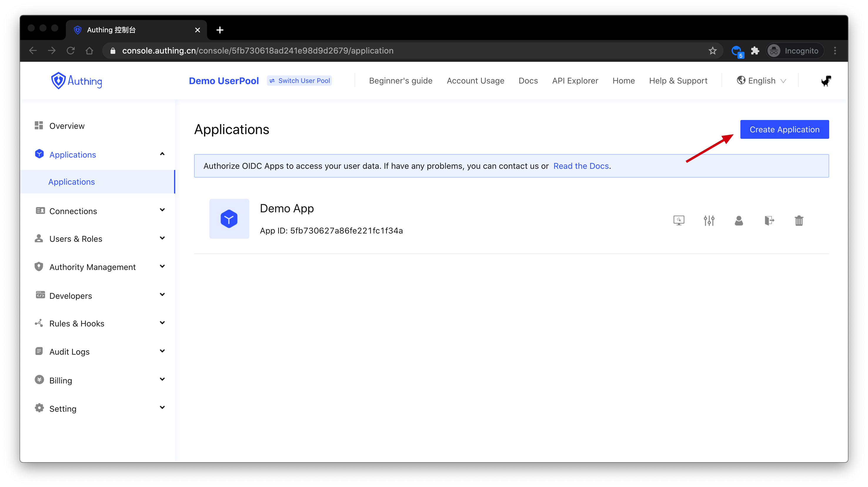Open Beginner's guide in top nav
This screenshot has width=868, height=487.
coord(401,81)
